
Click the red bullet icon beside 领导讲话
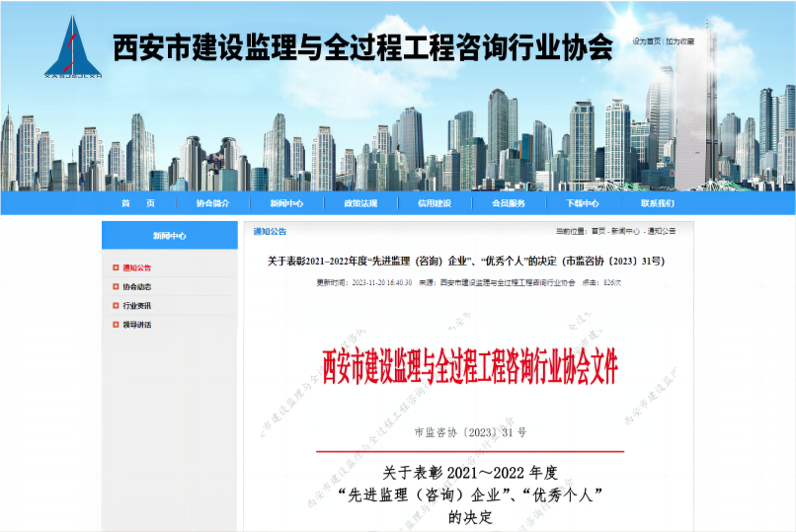pyautogui.click(x=116, y=325)
